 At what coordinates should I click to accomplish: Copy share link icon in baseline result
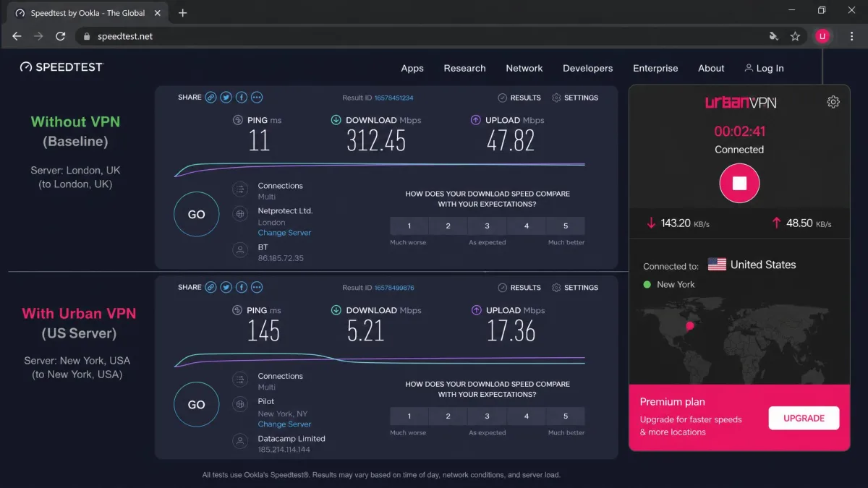point(210,98)
